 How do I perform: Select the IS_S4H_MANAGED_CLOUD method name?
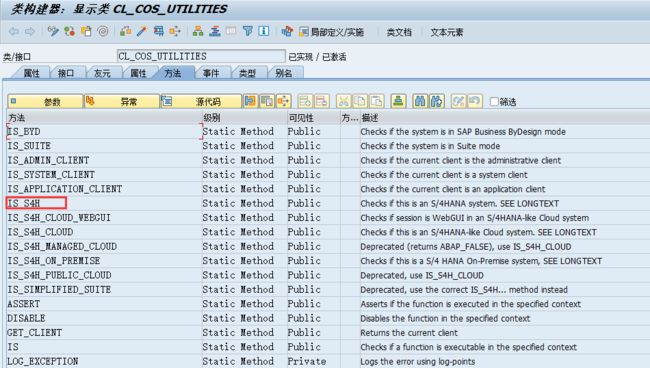pos(62,247)
